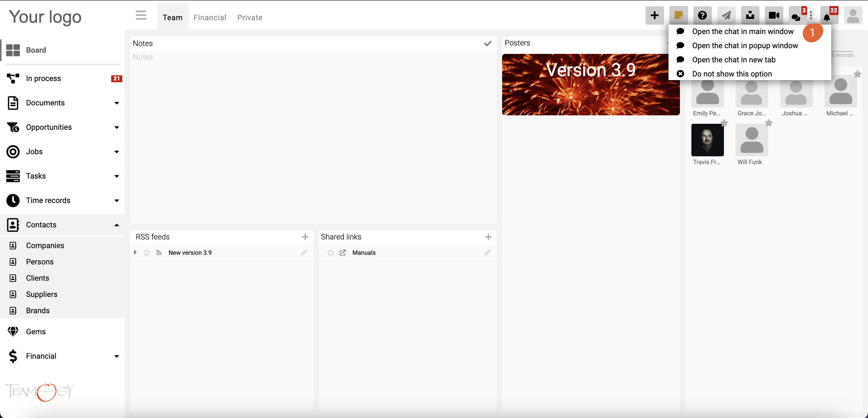
Task: Switch to the Private tab
Action: 250,17
